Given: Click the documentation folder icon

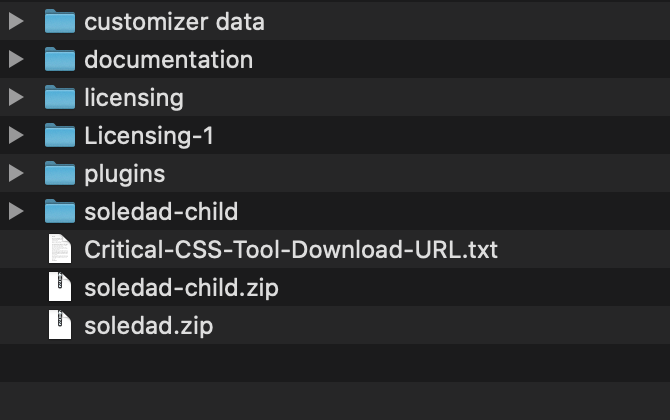Looking at the screenshot, I should (x=60, y=59).
